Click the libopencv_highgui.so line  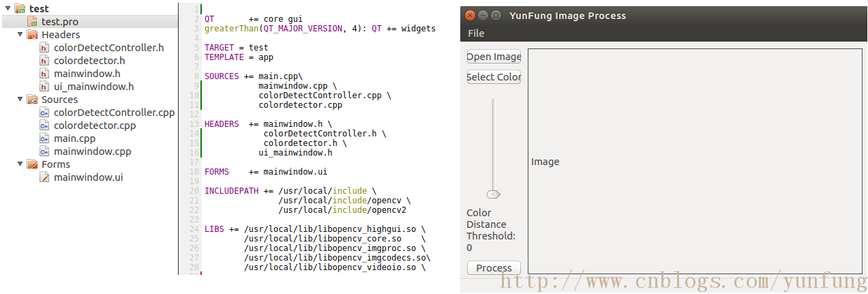[315, 229]
